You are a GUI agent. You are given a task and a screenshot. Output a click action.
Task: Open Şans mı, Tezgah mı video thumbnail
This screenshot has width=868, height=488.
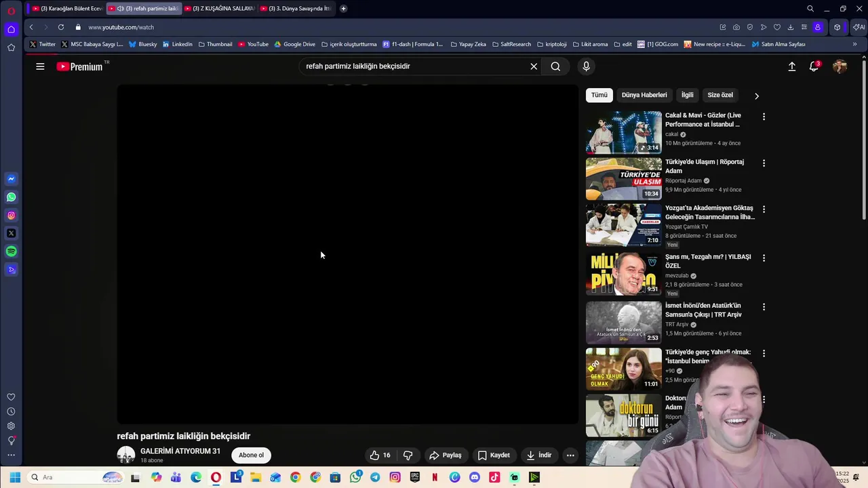tap(624, 274)
